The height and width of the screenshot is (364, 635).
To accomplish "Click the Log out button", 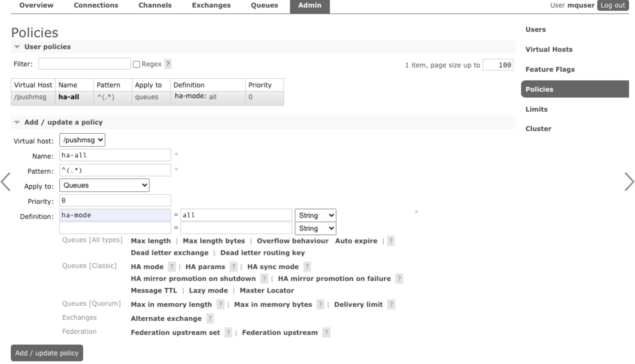I will [x=613, y=5].
